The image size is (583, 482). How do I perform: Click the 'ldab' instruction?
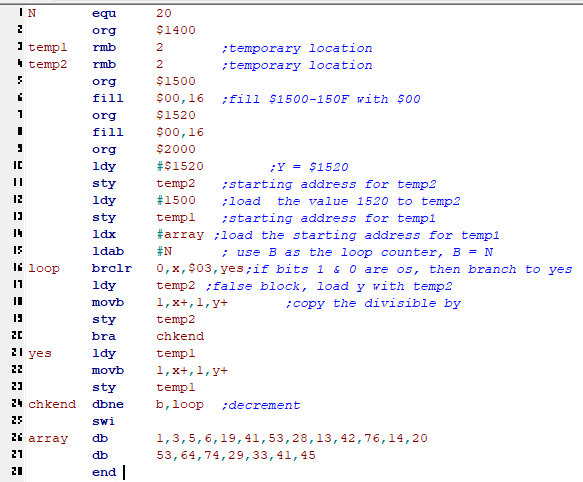click(x=108, y=251)
